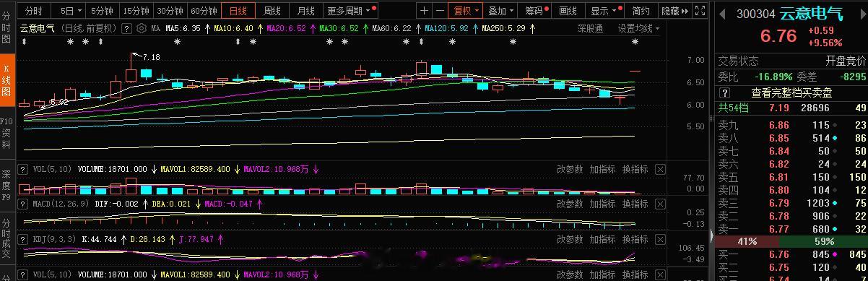This screenshot has height=281, width=868.
Task: Close the MACD indicator panel
Action: tap(660, 204)
